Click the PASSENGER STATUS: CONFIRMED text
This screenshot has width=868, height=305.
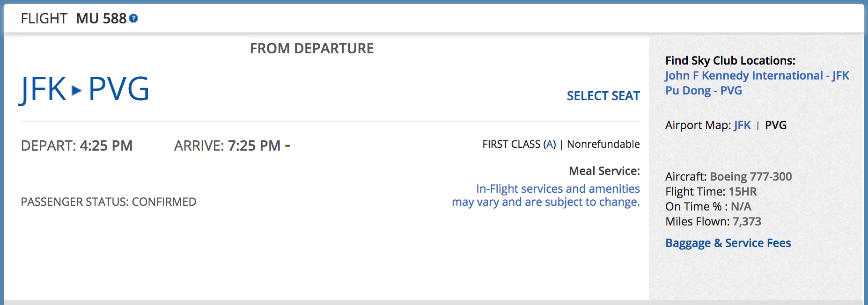(x=109, y=202)
